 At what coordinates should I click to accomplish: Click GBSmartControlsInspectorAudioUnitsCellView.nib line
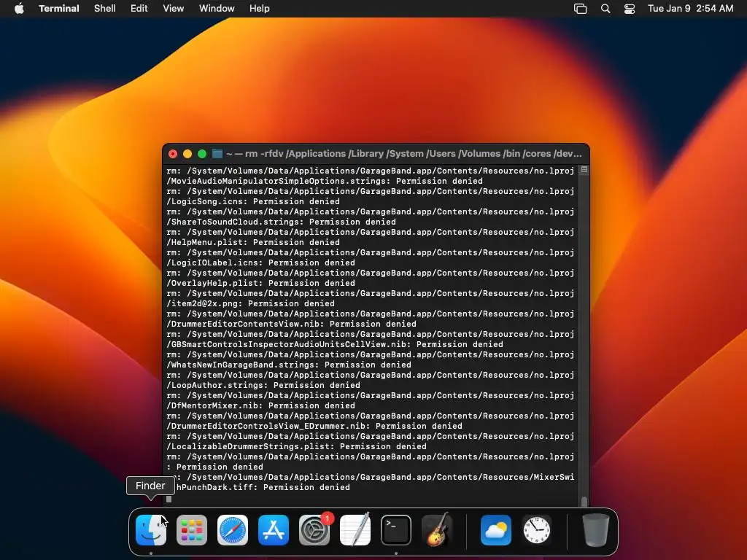pyautogui.click(x=335, y=345)
